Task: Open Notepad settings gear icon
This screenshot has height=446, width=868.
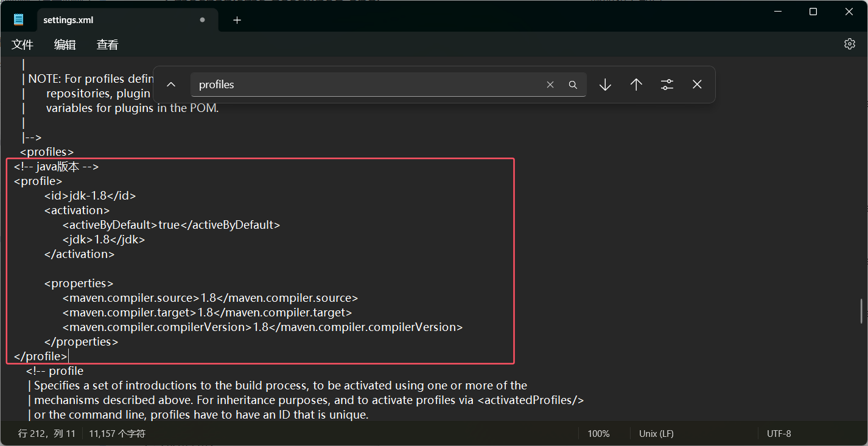Action: 850,44
